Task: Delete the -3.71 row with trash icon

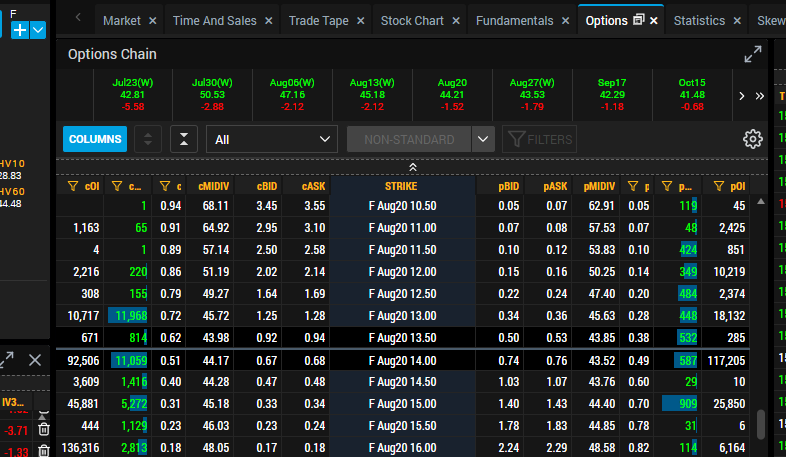Action: (44, 429)
